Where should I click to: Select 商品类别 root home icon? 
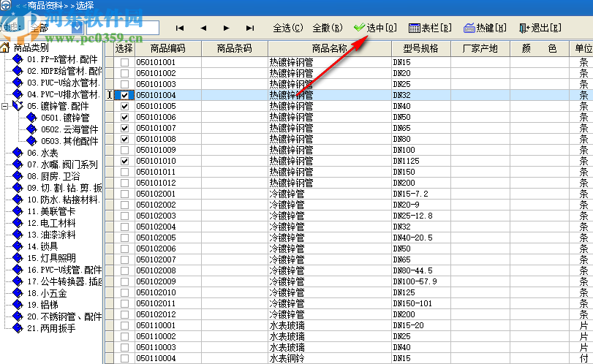[x=5, y=48]
